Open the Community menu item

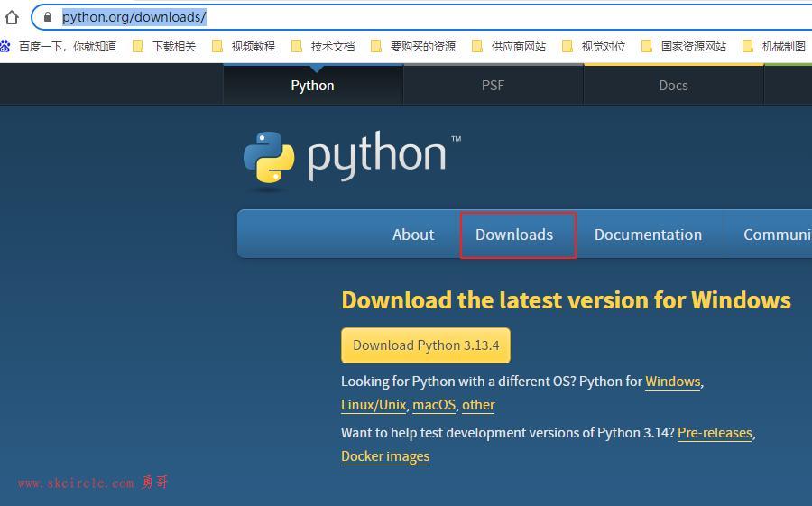pos(778,235)
